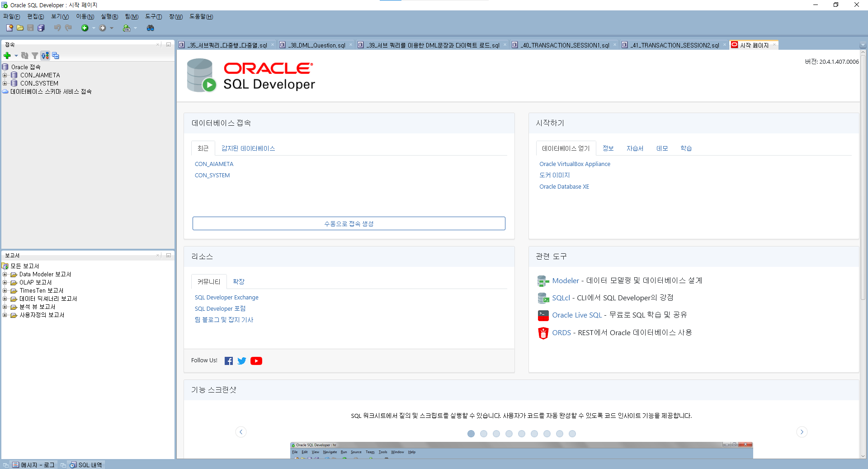Click the Refresh icon in the 접속 panel
The width and height of the screenshot is (868, 469).
pos(25,56)
